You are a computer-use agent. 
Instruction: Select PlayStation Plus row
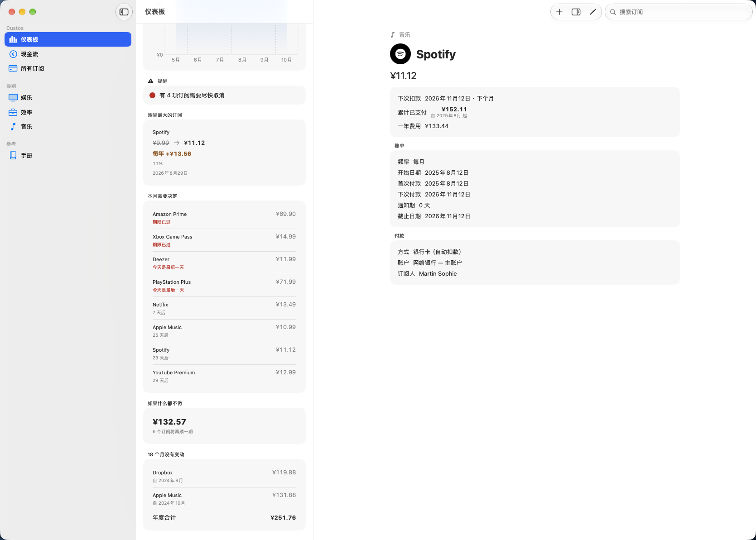click(224, 286)
